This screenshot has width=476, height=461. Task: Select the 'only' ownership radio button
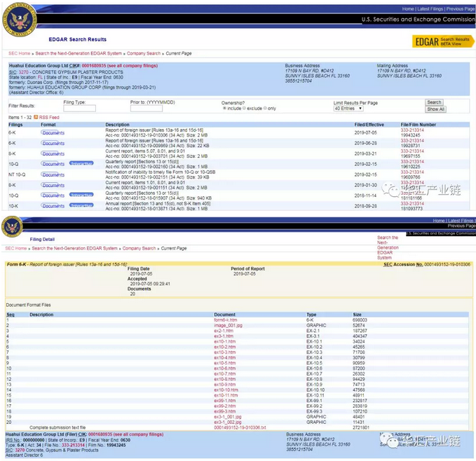click(x=265, y=109)
